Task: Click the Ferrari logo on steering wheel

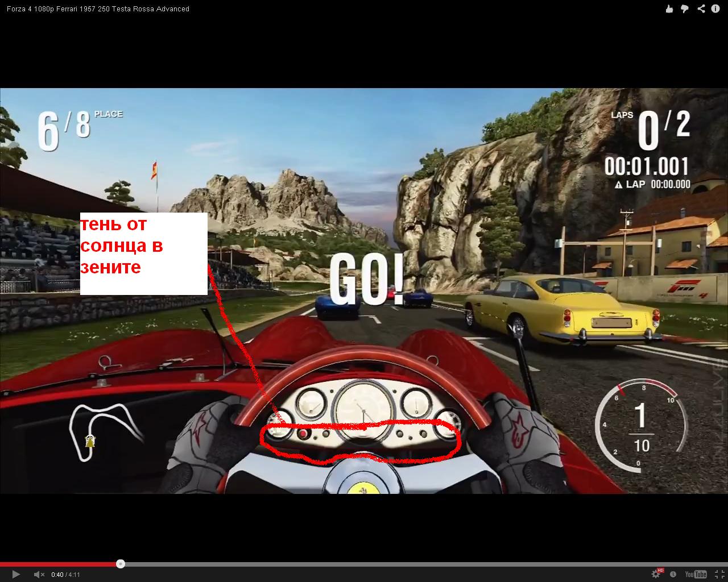Action: pyautogui.click(x=359, y=488)
